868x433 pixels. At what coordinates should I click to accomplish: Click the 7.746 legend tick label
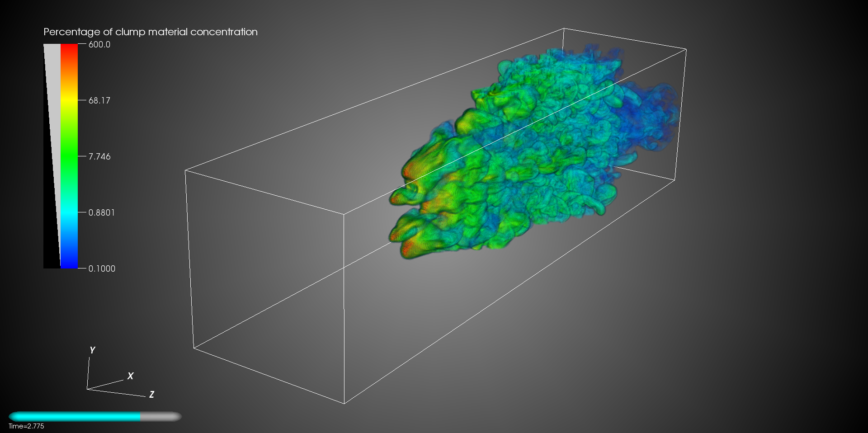[99, 156]
